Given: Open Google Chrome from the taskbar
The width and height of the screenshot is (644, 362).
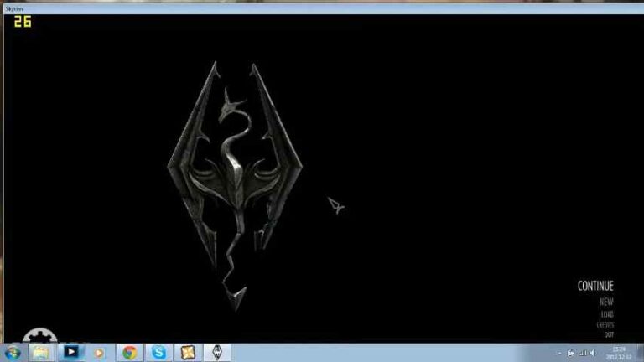Looking at the screenshot, I should click(x=129, y=353).
